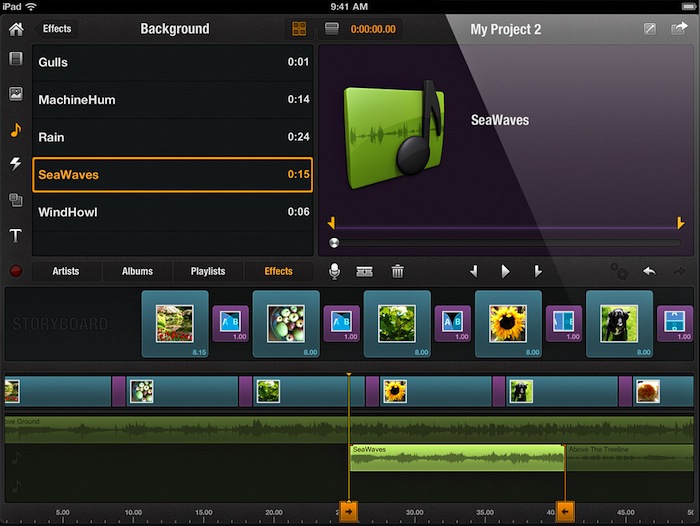Check iPad battery status icon
This screenshot has height=526, width=700.
pos(688,6)
